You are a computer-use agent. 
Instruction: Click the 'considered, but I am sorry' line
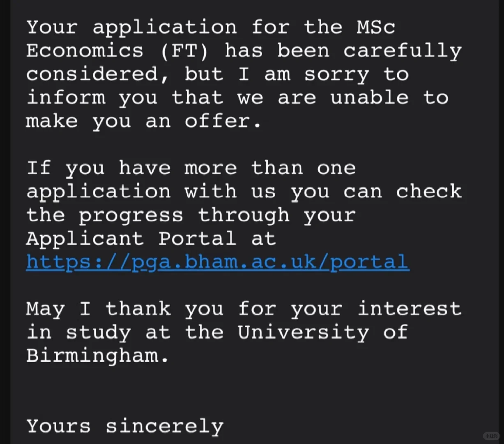[x=198, y=74]
